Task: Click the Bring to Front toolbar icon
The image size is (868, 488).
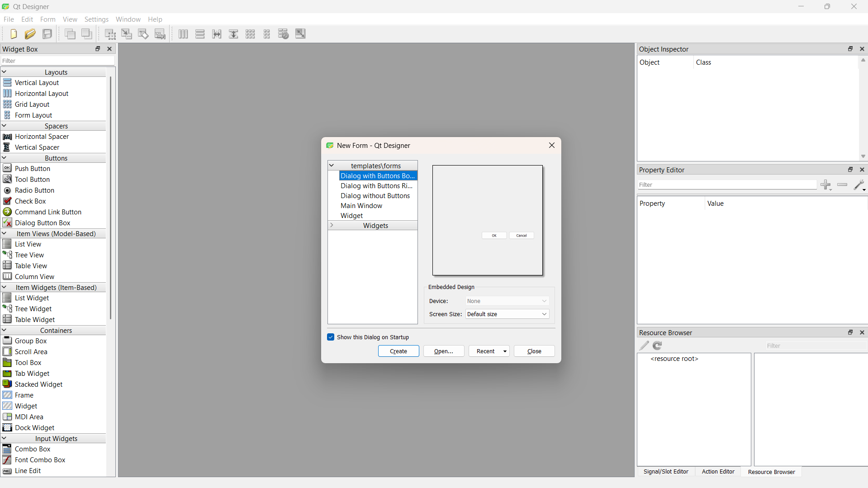Action: coord(86,34)
